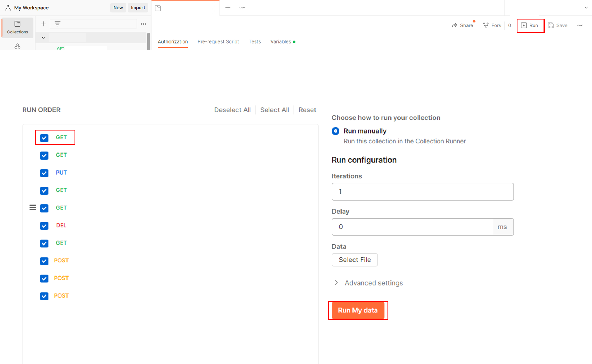Viewport: 592px width, 364px height.
Task: Select the Run manually radio button
Action: click(x=336, y=131)
